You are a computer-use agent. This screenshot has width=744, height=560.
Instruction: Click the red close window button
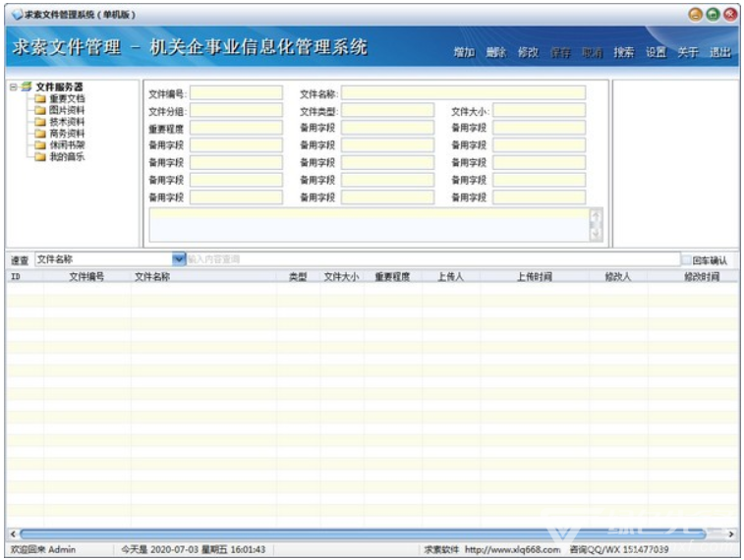(730, 15)
